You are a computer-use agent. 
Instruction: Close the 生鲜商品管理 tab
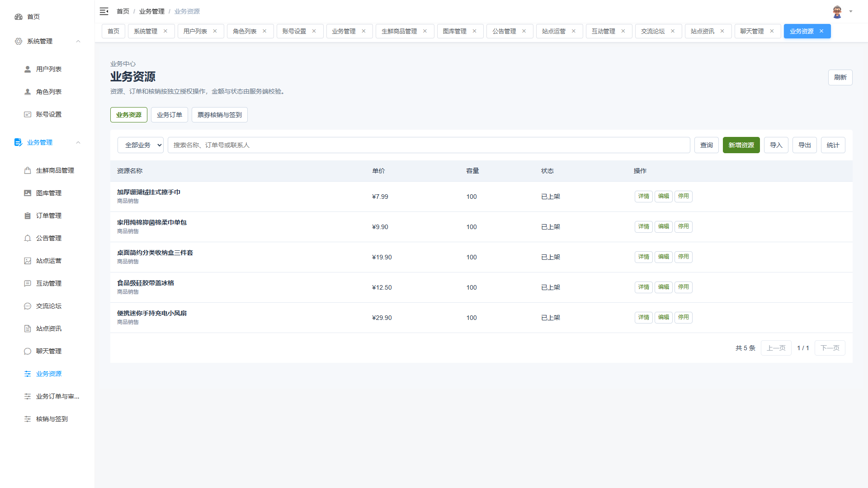(425, 31)
